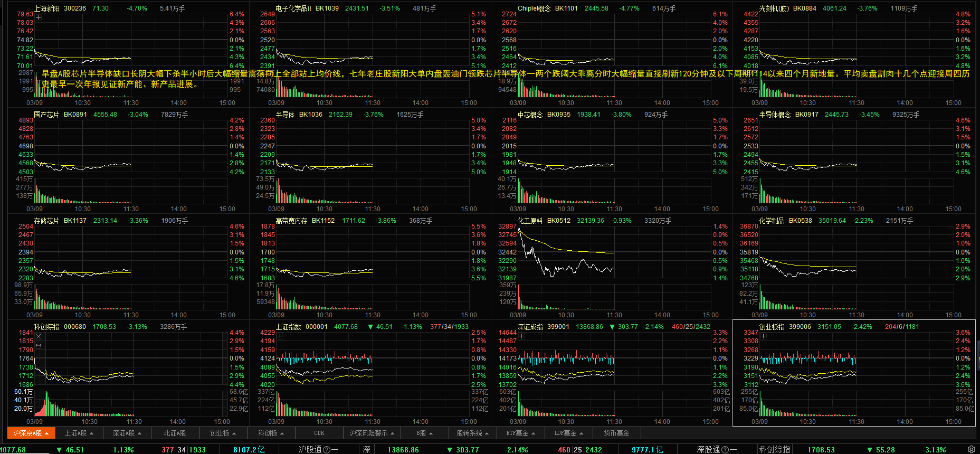The image size is (980, 454).
Task: Click the 科创综指 volume bar chart
Action: pos(130,404)
